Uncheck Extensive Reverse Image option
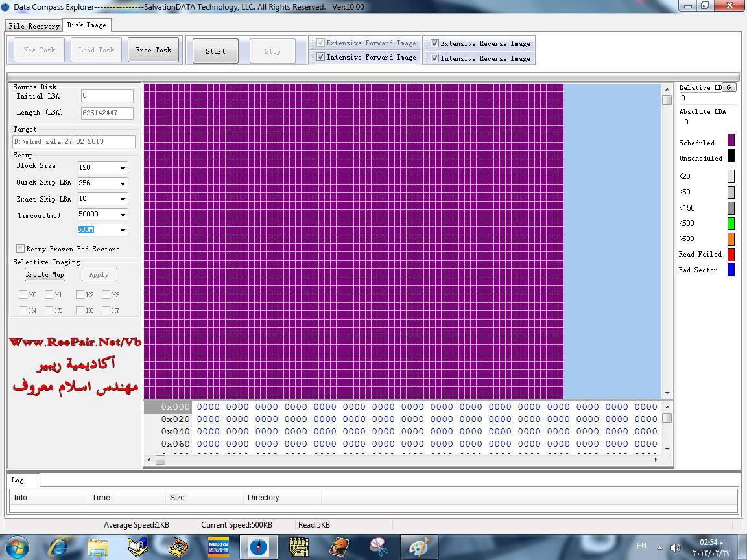 point(434,44)
